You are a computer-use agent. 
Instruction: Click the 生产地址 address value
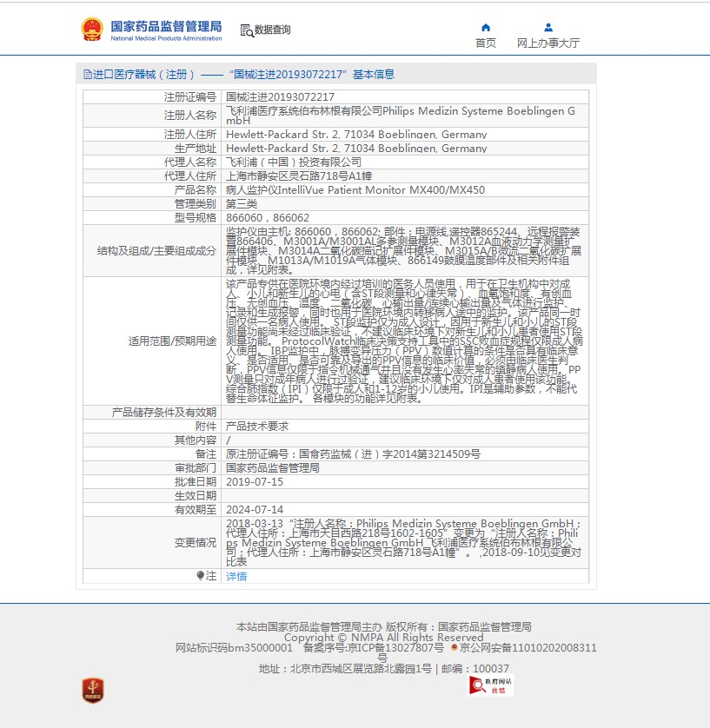click(356, 148)
